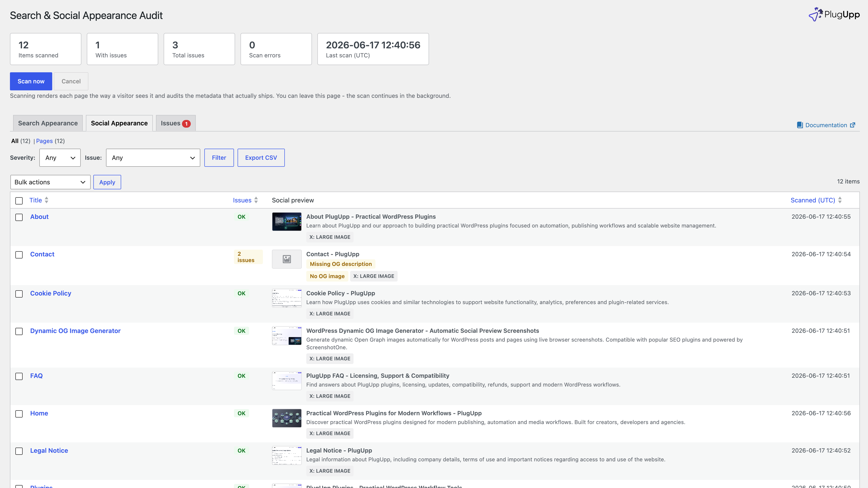Click the external link icon beside Documentation
868x488 pixels.
click(x=852, y=125)
